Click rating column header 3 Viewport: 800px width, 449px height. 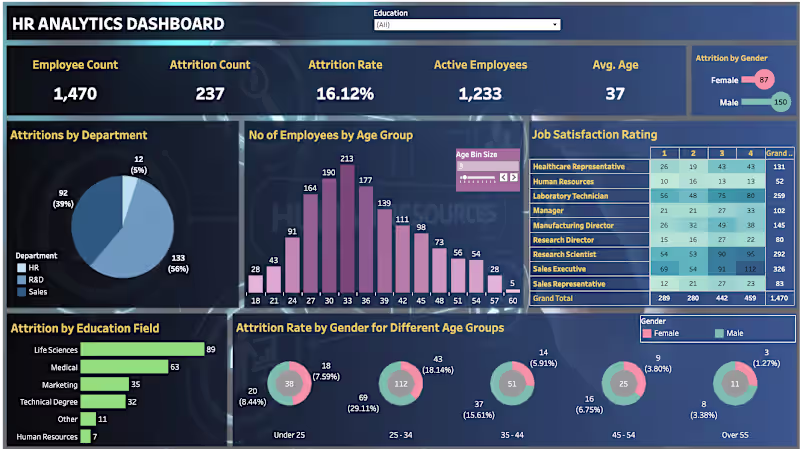tap(721, 153)
